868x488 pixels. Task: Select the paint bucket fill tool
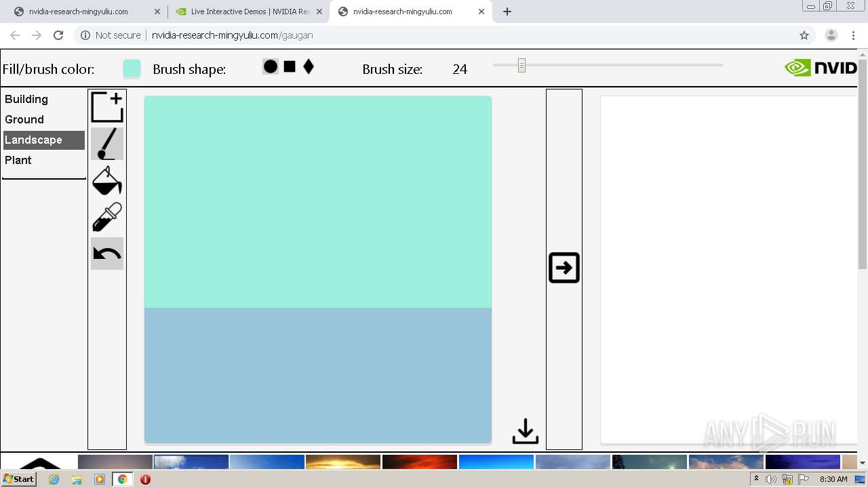pyautogui.click(x=107, y=180)
